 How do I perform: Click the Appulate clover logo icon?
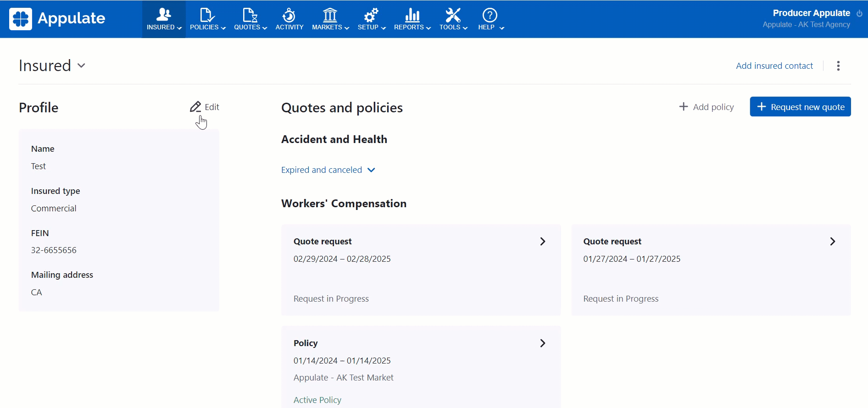click(21, 19)
